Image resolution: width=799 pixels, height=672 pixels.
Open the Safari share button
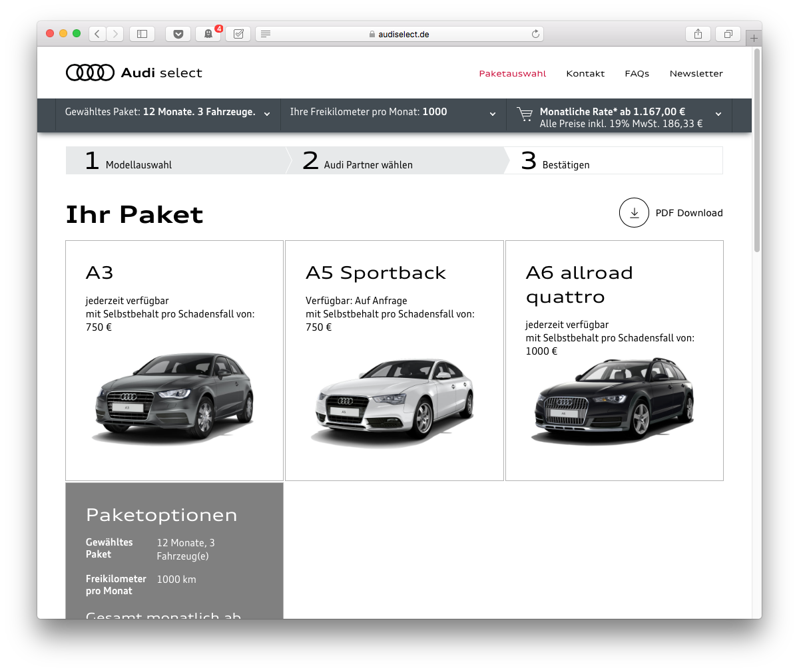[698, 34]
